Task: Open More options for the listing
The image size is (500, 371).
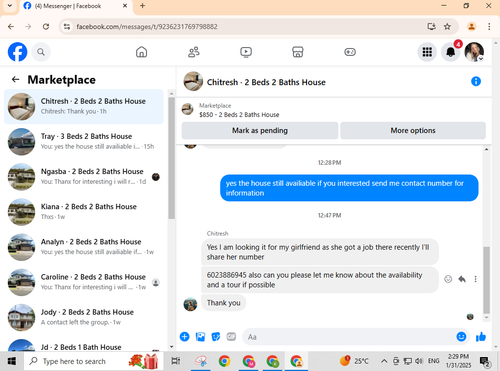Action: [x=413, y=130]
